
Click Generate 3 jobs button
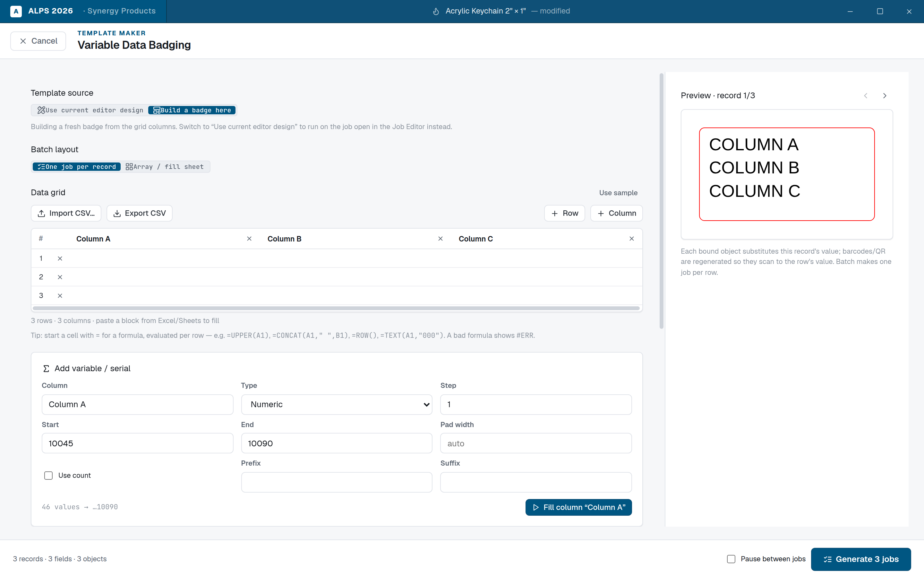(861, 559)
